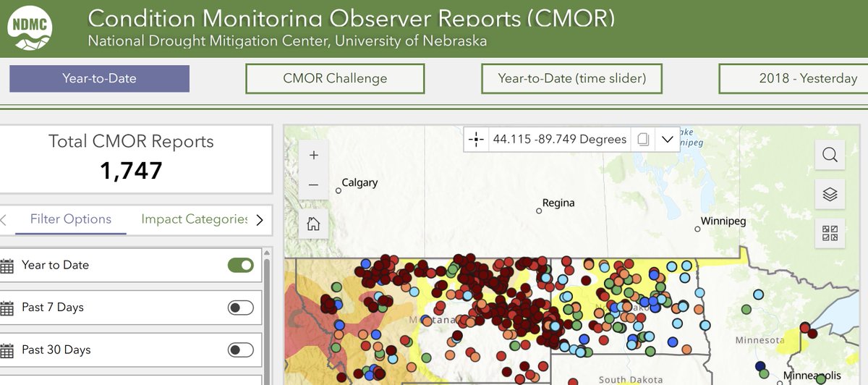This screenshot has width=868, height=385.
Task: Click the 44.115 -89.749 Degrees readout
Action: pyautogui.click(x=559, y=139)
